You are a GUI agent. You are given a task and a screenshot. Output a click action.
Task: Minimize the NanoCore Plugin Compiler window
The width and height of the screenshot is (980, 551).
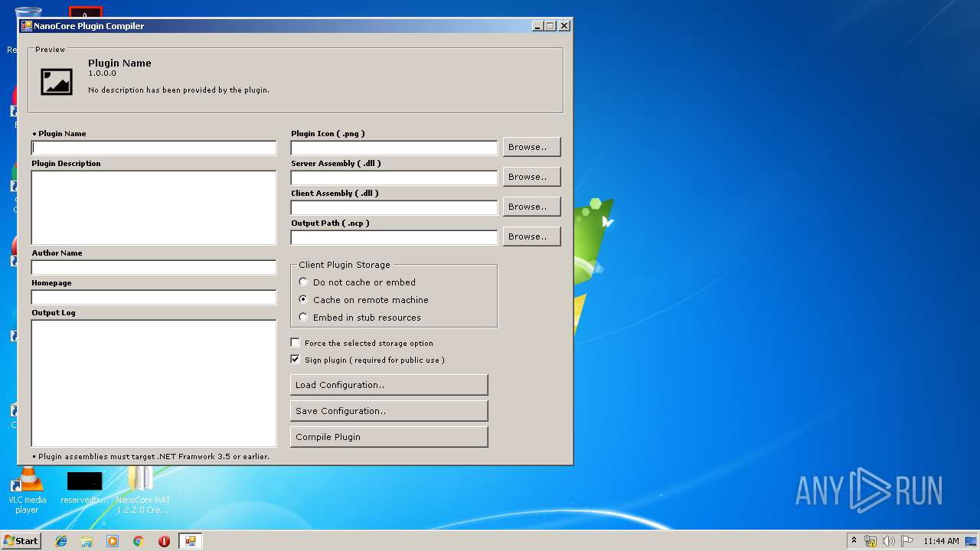point(538,25)
